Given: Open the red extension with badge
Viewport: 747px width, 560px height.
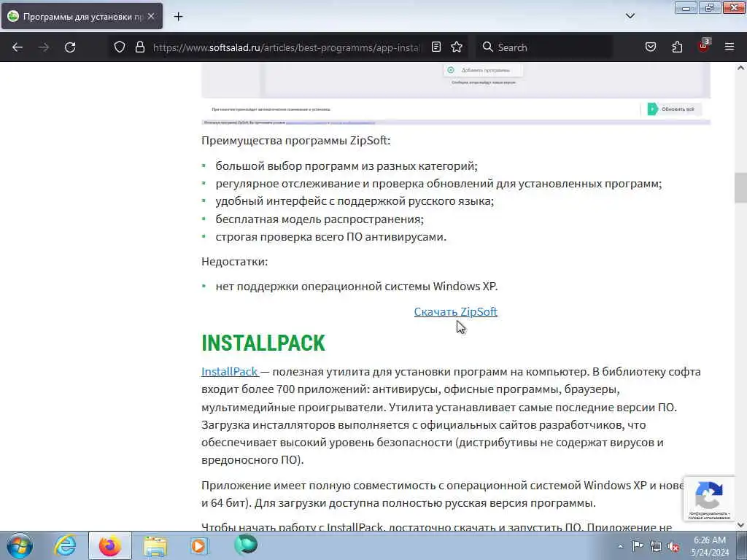Looking at the screenshot, I should (703, 46).
